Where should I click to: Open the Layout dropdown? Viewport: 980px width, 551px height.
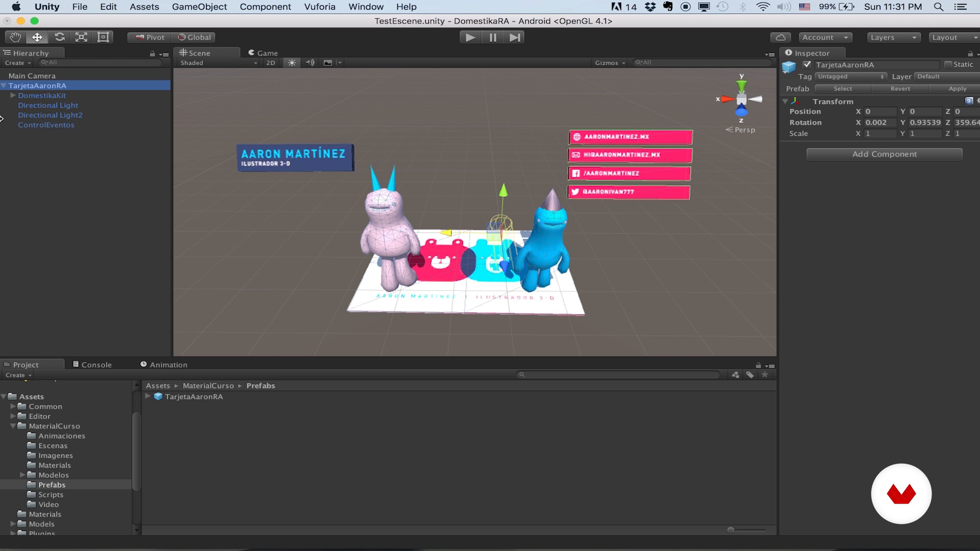954,37
